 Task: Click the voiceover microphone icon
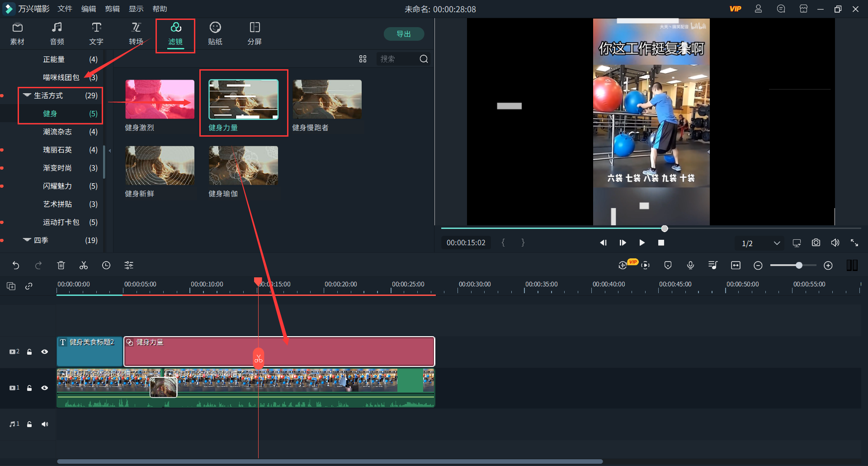pos(690,266)
